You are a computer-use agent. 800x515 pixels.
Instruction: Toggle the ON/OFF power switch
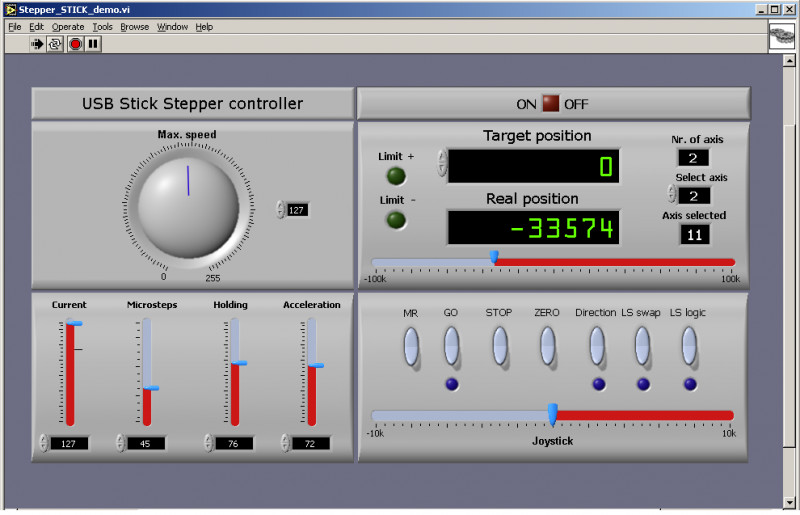point(551,104)
